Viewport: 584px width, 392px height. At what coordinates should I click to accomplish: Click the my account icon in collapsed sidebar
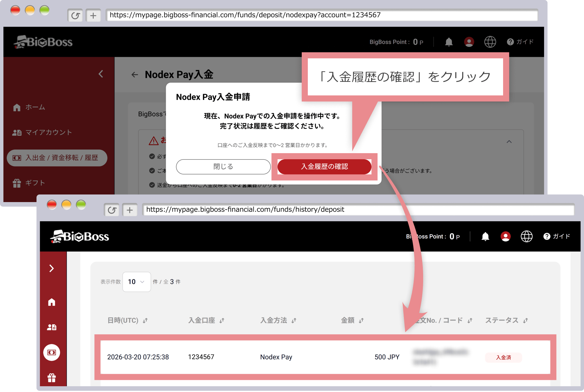52,327
